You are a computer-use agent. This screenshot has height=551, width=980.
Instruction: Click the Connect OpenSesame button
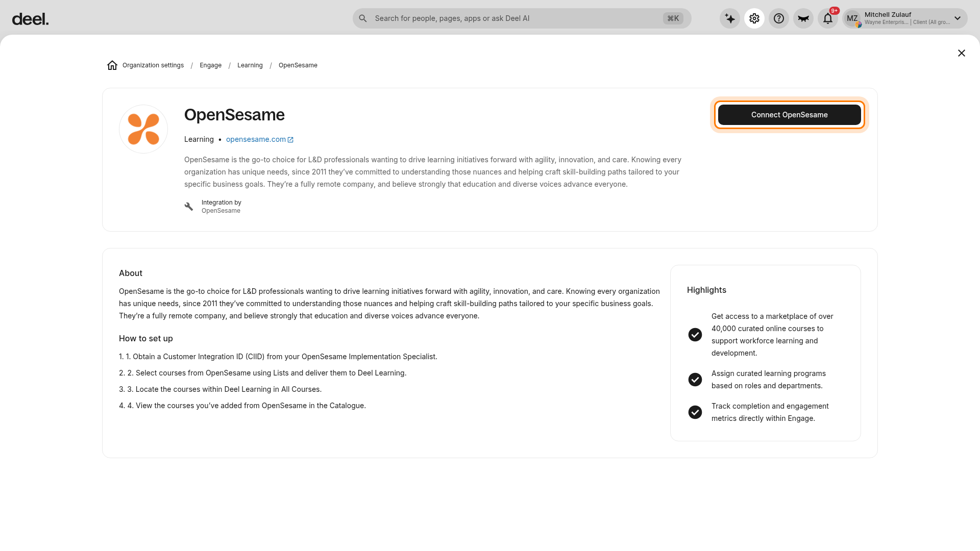point(790,115)
